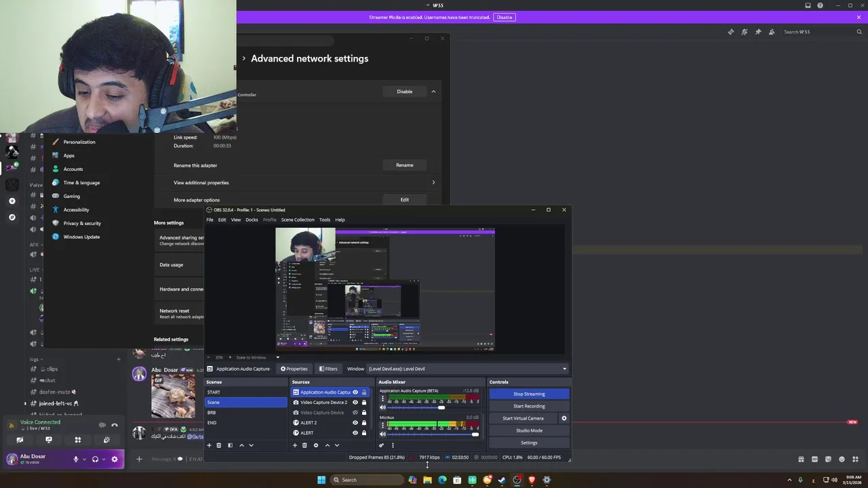Screen dimensions: 868x488
Task: Show hidden system tray icons
Action: pyautogui.click(x=789, y=480)
